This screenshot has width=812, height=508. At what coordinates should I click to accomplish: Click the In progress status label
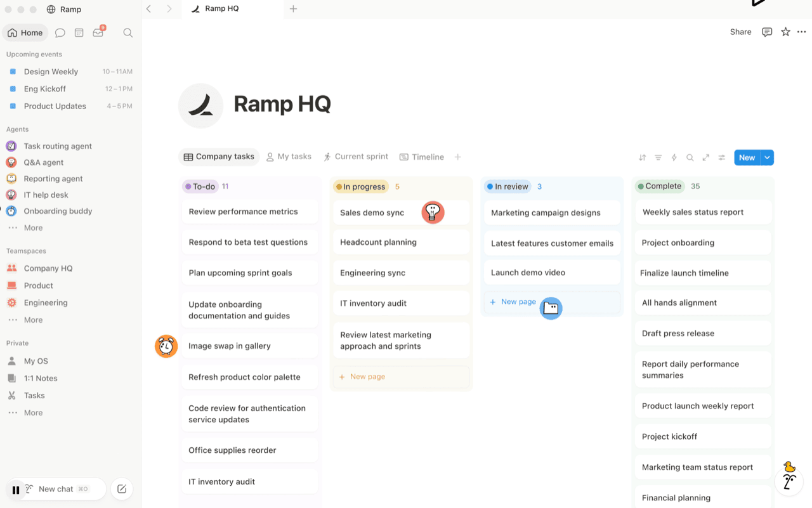(360, 186)
